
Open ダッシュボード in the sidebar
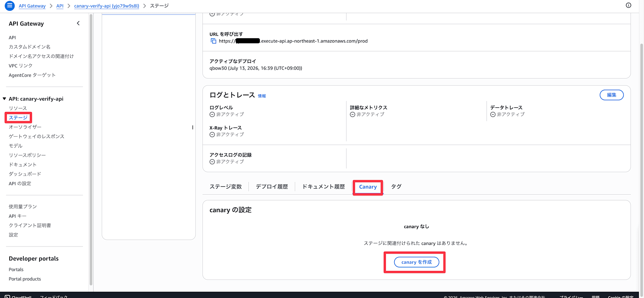click(25, 174)
